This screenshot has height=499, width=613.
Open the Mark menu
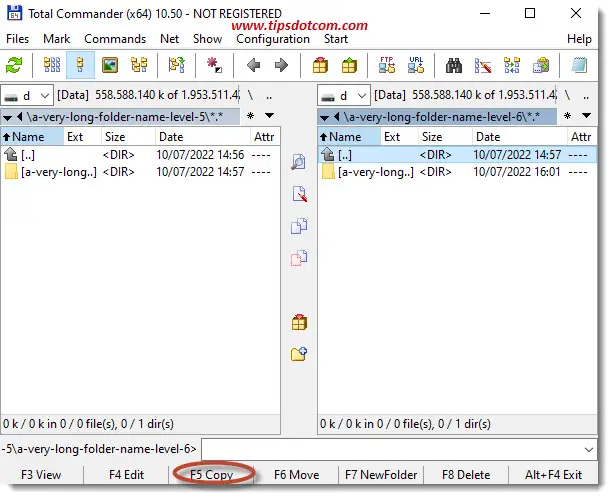[x=57, y=39]
